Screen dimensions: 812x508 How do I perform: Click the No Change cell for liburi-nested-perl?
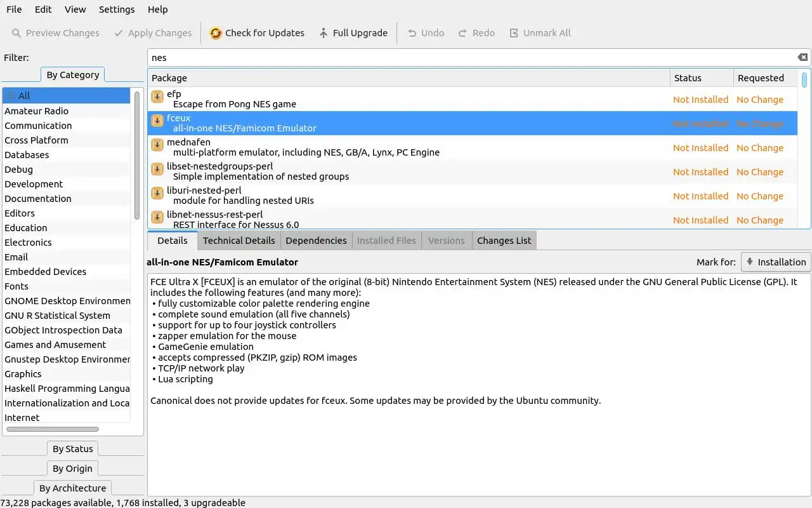coord(760,196)
